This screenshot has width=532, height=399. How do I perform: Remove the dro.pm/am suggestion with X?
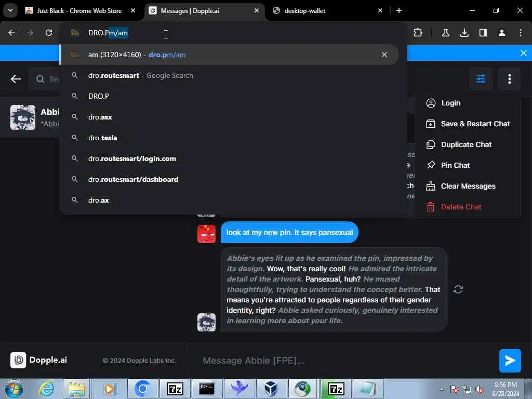tap(384, 55)
